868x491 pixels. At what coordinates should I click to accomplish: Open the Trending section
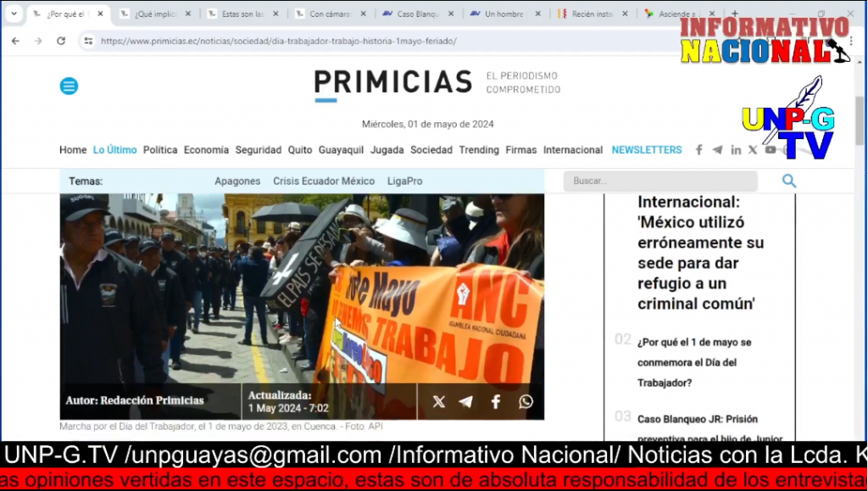pos(479,150)
